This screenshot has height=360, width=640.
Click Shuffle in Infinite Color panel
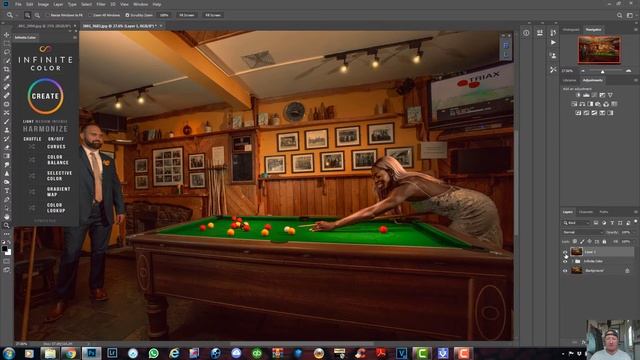click(32, 139)
